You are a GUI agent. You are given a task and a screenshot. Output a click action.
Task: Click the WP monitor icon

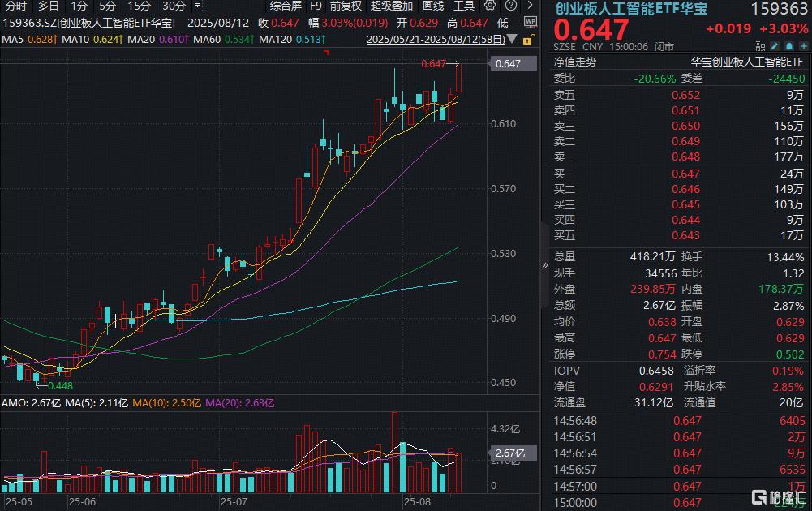point(531,22)
